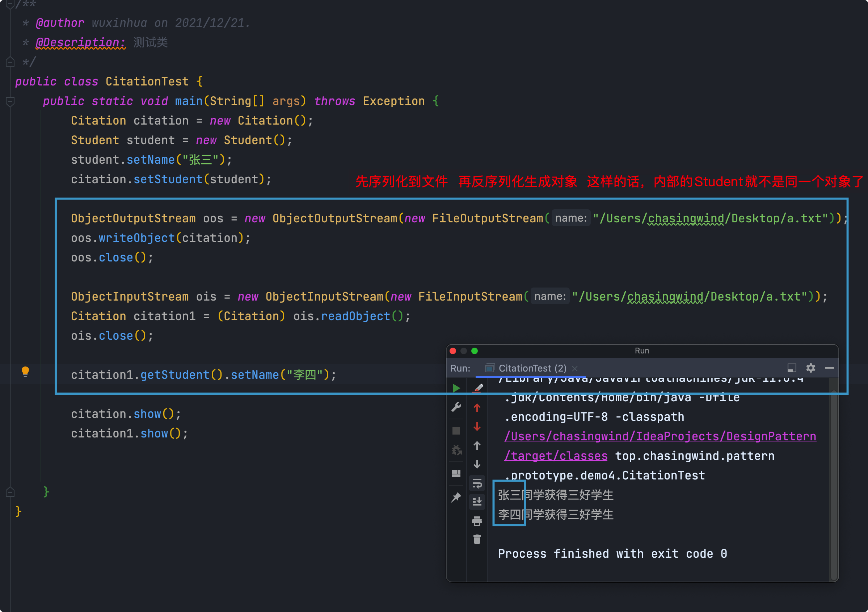Click the Run console vertical scrollbar
The height and width of the screenshot is (612, 868).
tap(833, 484)
